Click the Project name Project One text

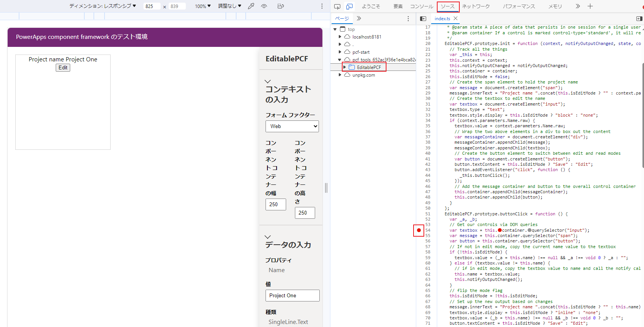(x=63, y=59)
